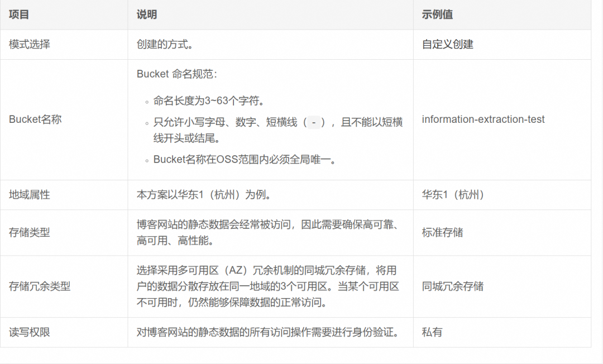This screenshot has height=364, width=603.
Task: Click the description starting with 博客网站的静态数据会经常被访问
Action: click(x=269, y=233)
